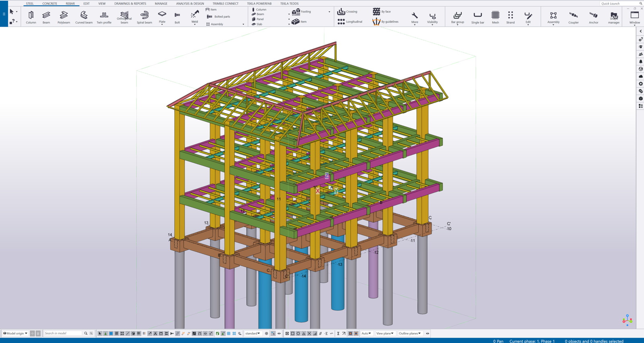Click the Bolted parts button
The image size is (644, 343).
[x=219, y=17]
